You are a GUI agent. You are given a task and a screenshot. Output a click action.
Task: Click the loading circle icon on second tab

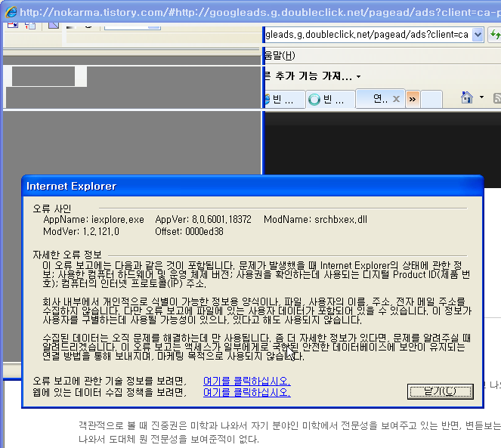click(x=314, y=100)
